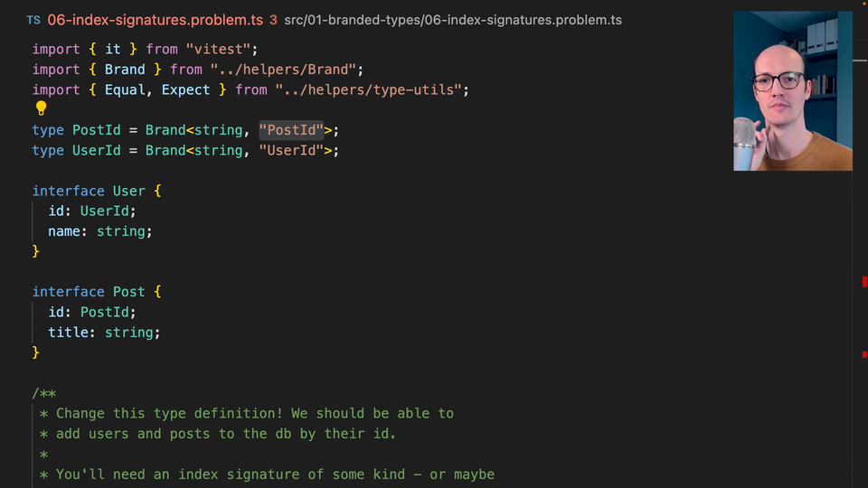
Task: Click the TS file icon in the tab
Action: 33,20
